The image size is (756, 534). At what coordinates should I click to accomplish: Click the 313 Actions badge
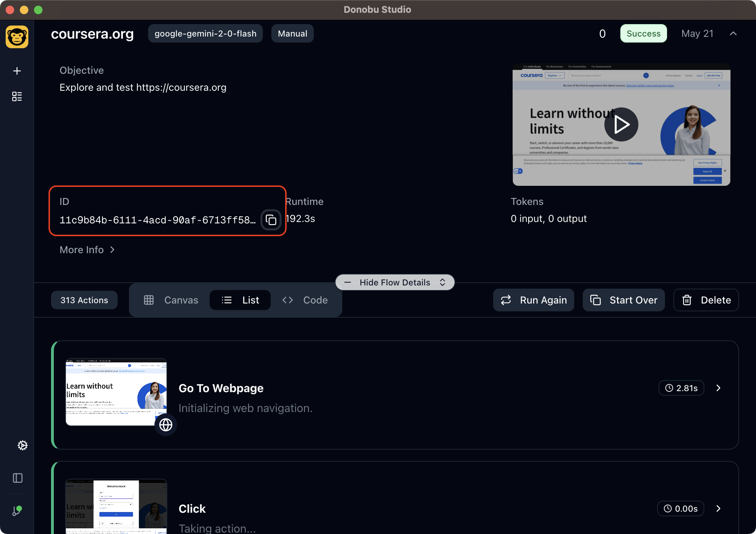(x=84, y=300)
